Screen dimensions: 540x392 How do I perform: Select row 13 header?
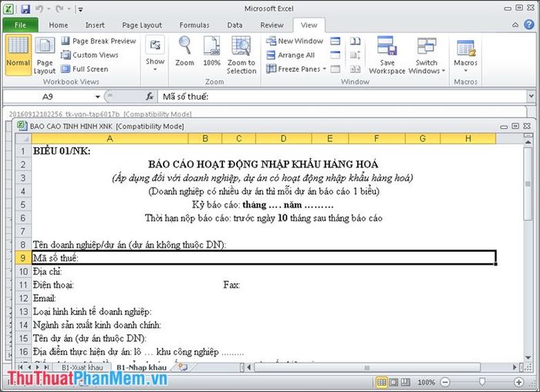tap(23, 312)
